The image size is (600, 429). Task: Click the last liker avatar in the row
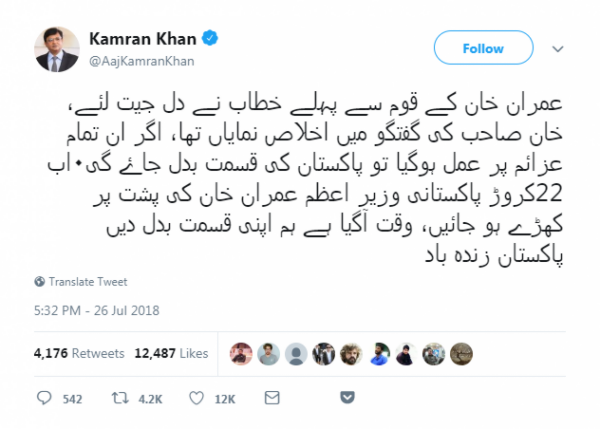[x=461, y=354]
